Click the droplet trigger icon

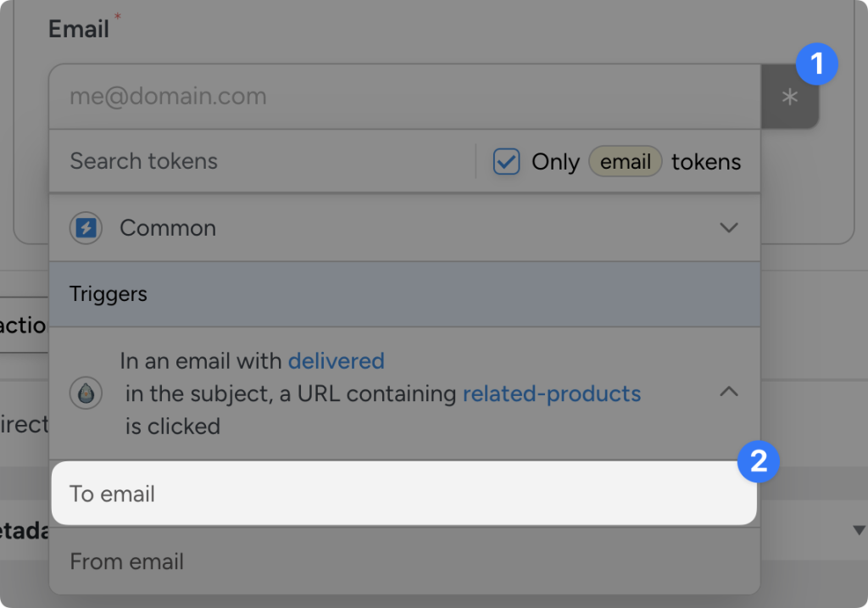click(x=86, y=393)
